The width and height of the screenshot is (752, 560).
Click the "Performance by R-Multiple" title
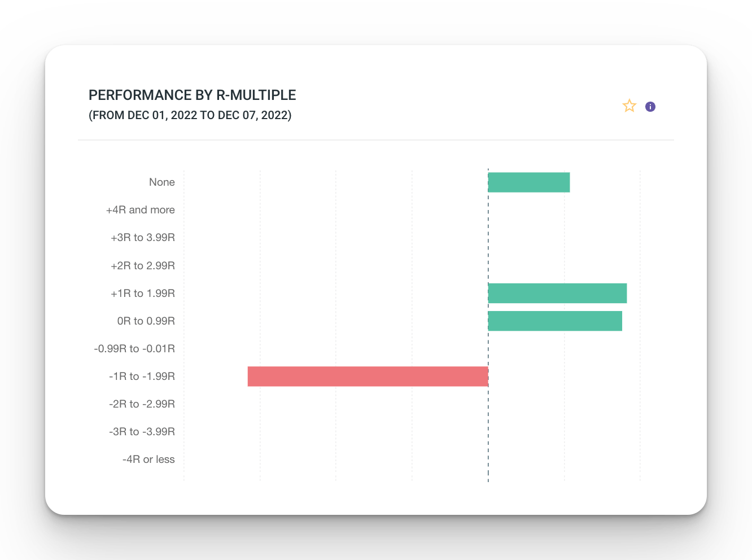tap(192, 95)
